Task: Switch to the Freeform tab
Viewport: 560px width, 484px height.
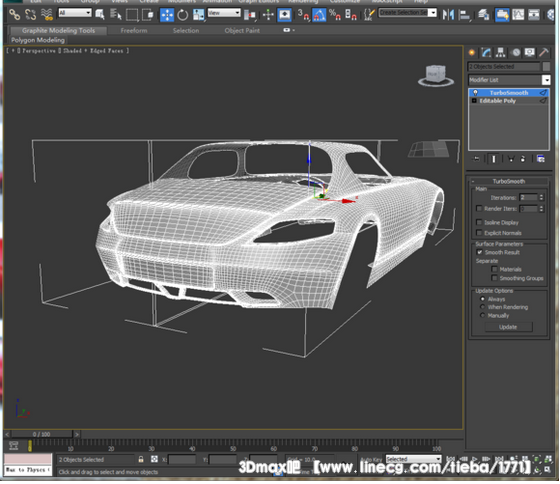Action: click(x=134, y=31)
